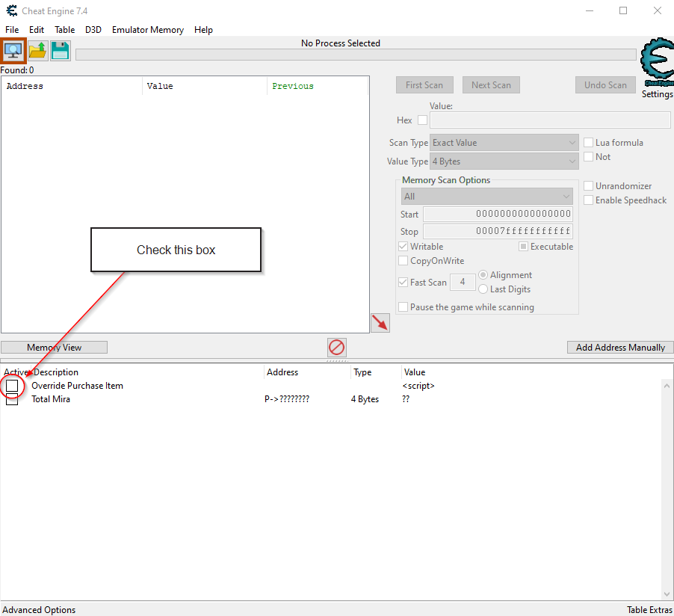Click the No Process Selected label
This screenshot has width=674, height=616.
(x=341, y=43)
